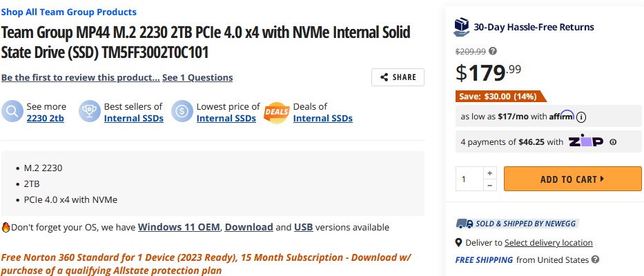
Task: Click the delivery location pin icon
Action: click(459, 243)
